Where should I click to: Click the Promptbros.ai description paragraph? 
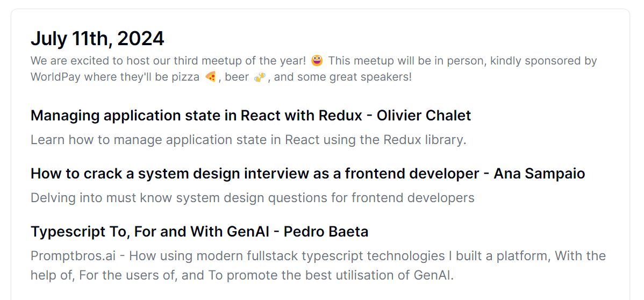pyautogui.click(x=318, y=265)
